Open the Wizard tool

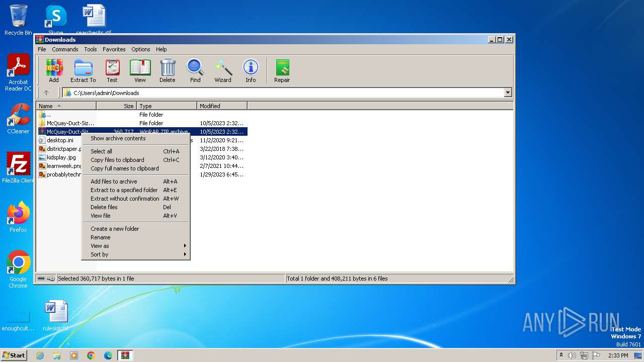coord(223,71)
